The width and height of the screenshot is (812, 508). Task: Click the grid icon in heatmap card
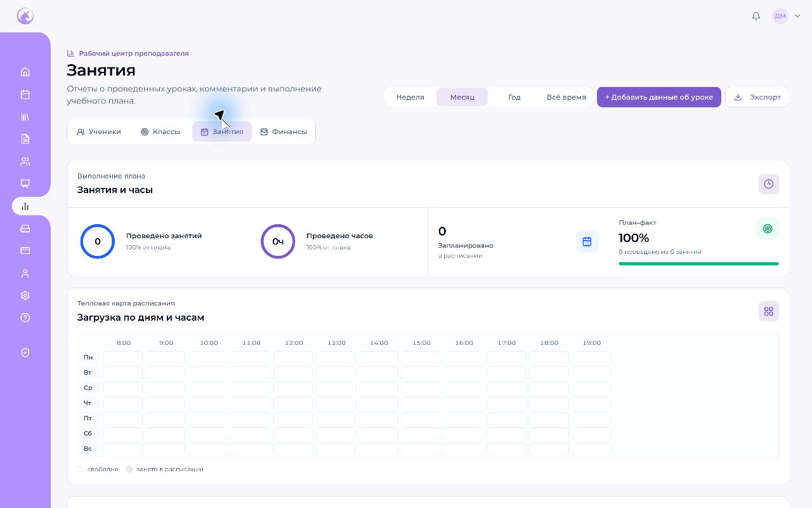[x=769, y=311]
